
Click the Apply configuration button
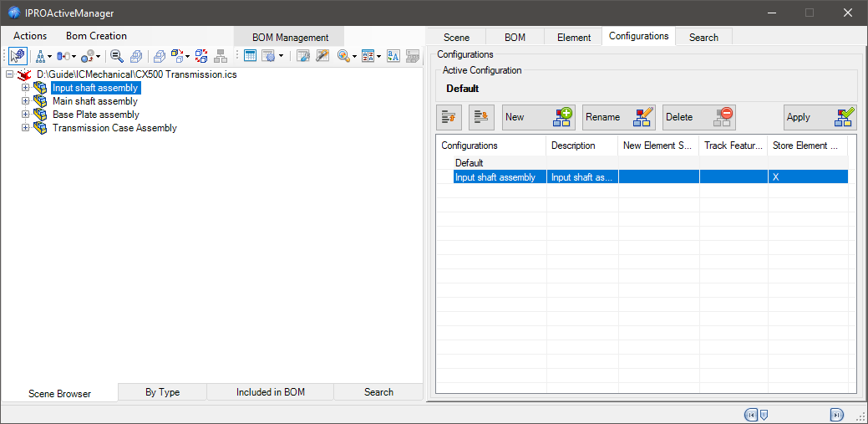pyautogui.click(x=820, y=118)
